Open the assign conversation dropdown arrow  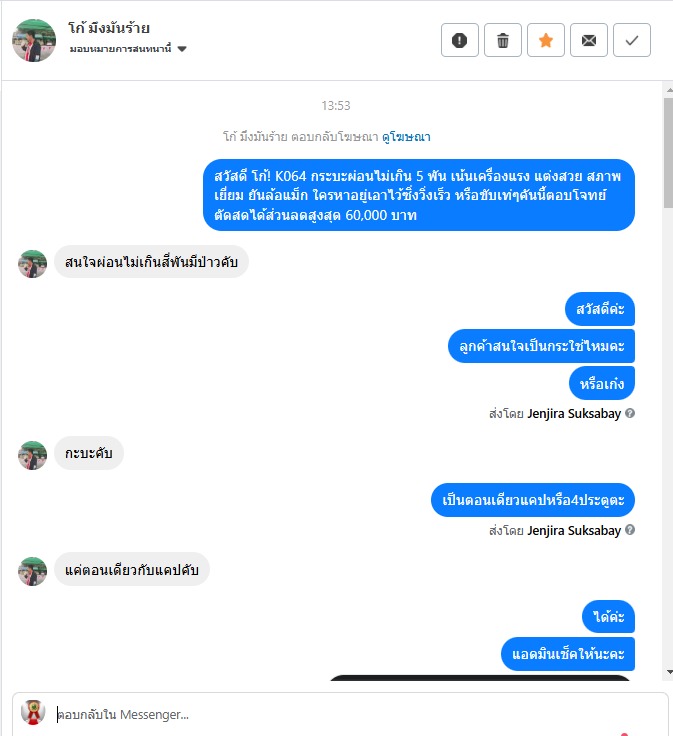(183, 49)
